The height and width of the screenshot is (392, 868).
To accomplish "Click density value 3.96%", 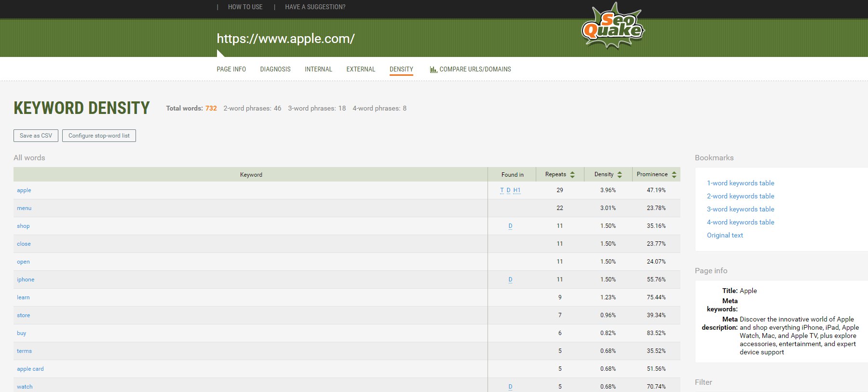I will coord(608,190).
